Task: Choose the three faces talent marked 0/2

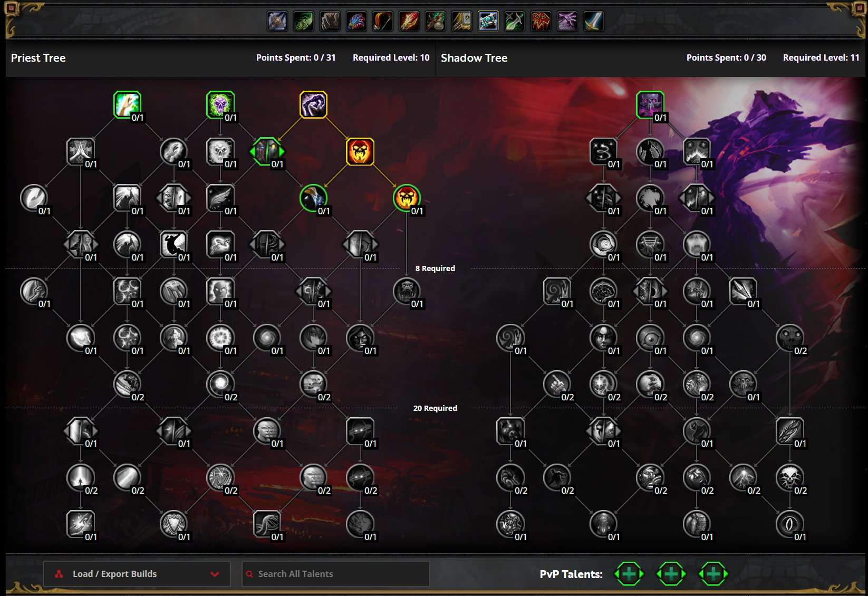Action: tap(313, 477)
